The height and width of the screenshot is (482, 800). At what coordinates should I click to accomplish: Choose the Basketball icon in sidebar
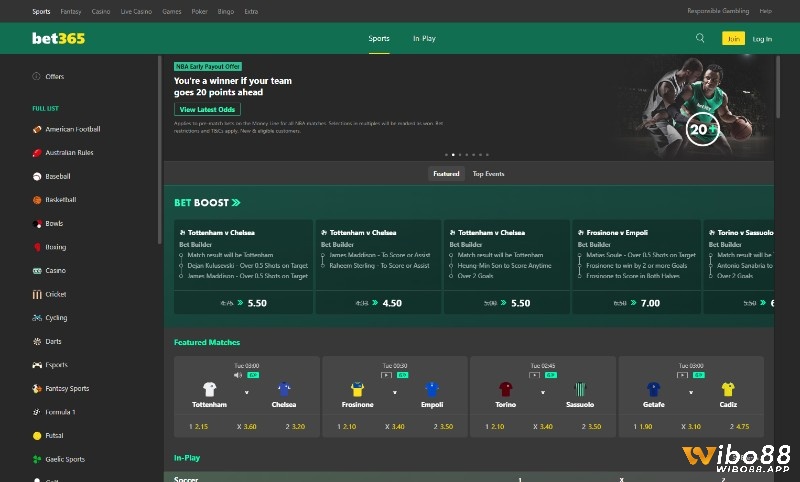point(37,200)
